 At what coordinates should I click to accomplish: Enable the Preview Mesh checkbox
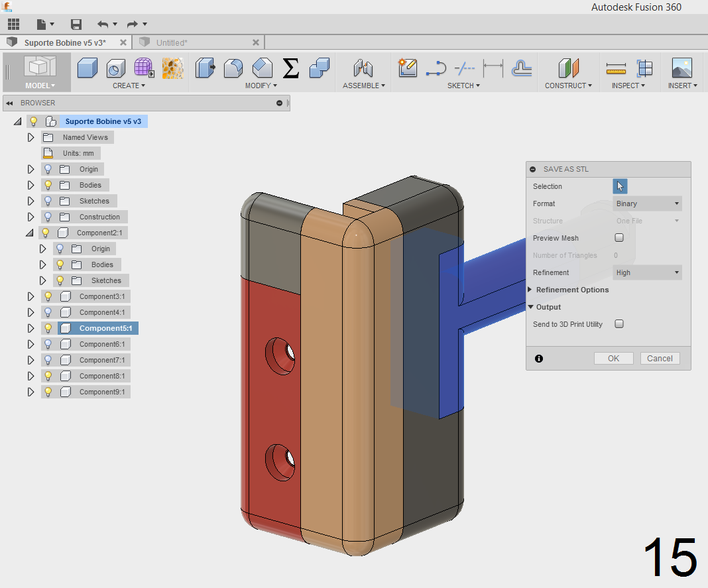619,237
